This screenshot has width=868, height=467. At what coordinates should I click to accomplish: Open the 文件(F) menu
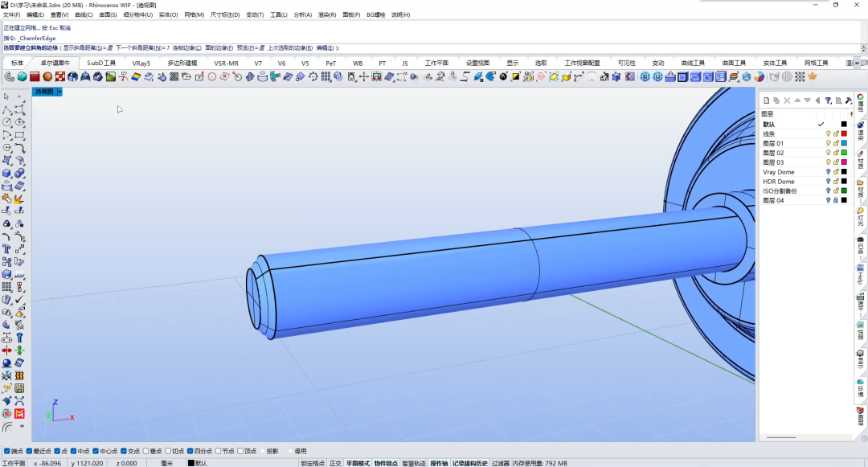[x=11, y=15]
